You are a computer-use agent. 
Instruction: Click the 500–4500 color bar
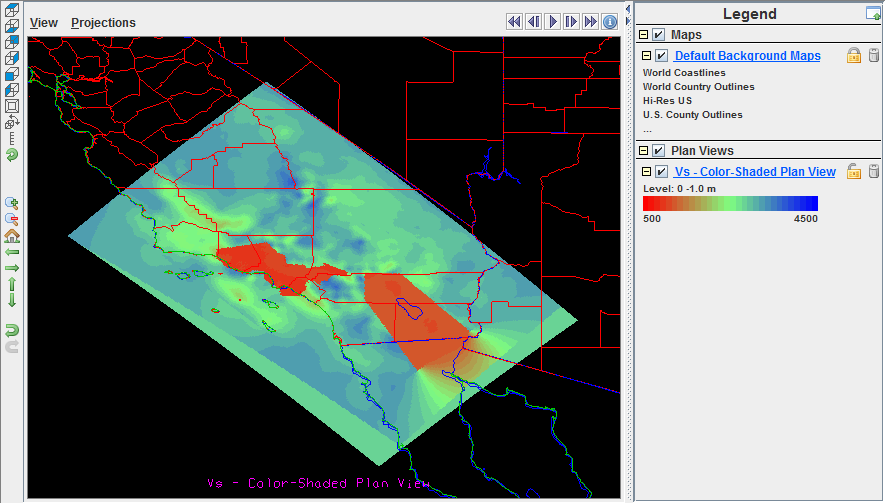pyautogui.click(x=730, y=203)
